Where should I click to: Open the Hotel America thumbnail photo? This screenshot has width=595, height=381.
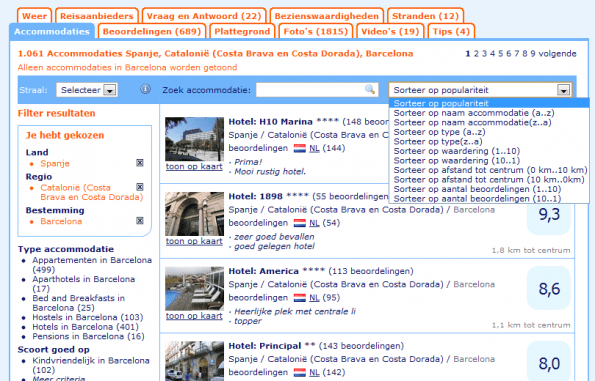194,289
